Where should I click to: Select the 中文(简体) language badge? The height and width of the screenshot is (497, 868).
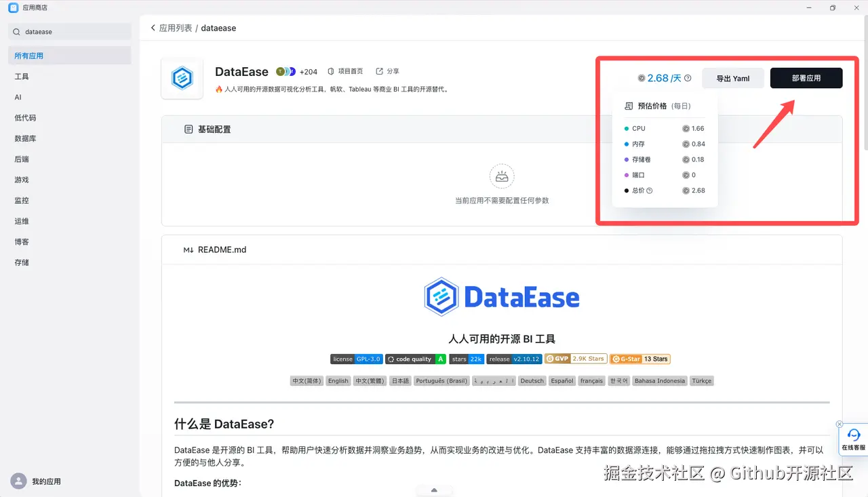307,381
